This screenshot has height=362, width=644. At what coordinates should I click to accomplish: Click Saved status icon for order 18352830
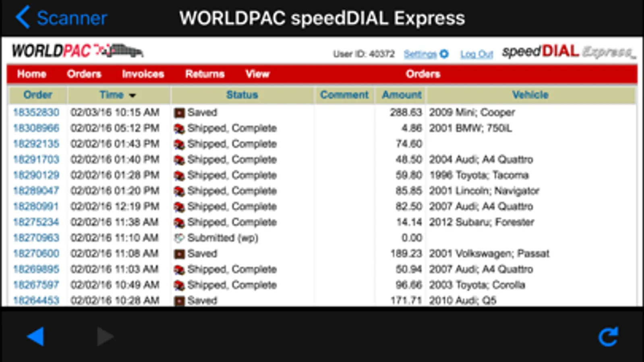click(179, 113)
